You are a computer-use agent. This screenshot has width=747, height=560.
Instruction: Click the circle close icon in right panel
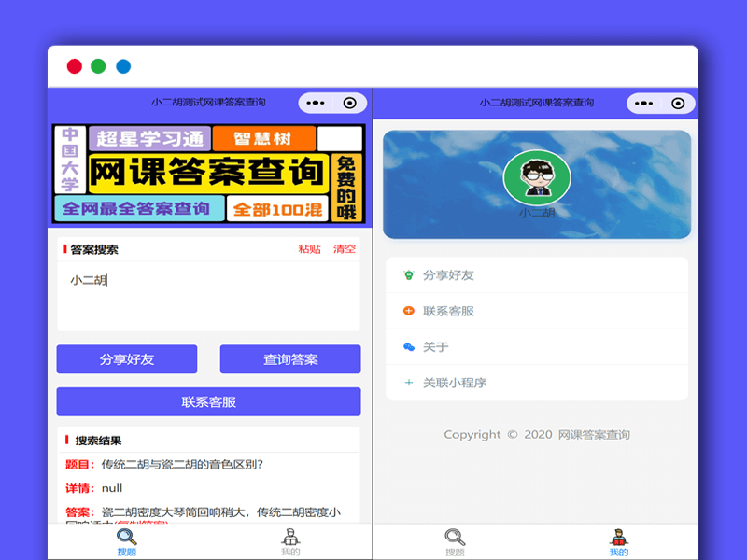point(678,104)
